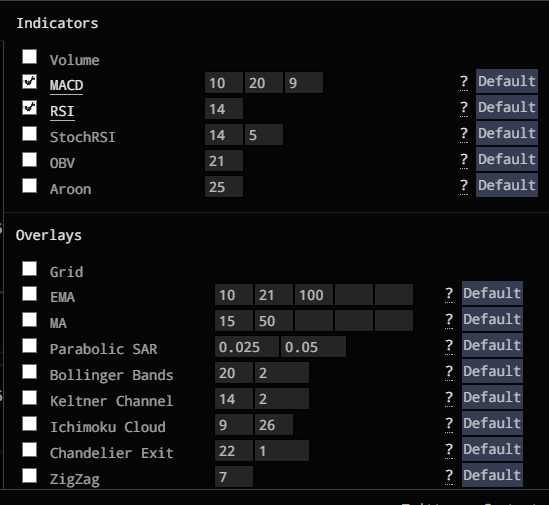Uncheck the MACD indicator

(x=29, y=82)
